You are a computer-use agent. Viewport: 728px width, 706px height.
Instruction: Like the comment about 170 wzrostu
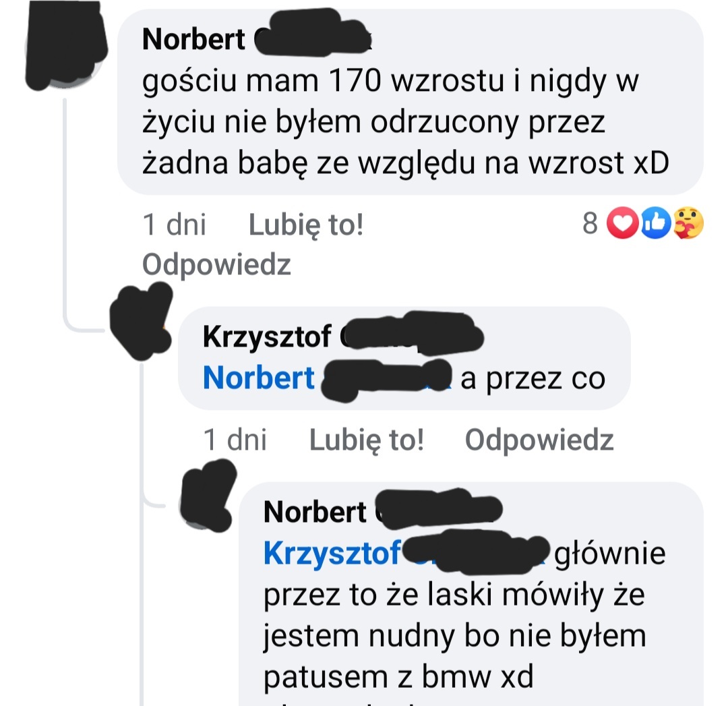pos(306,225)
